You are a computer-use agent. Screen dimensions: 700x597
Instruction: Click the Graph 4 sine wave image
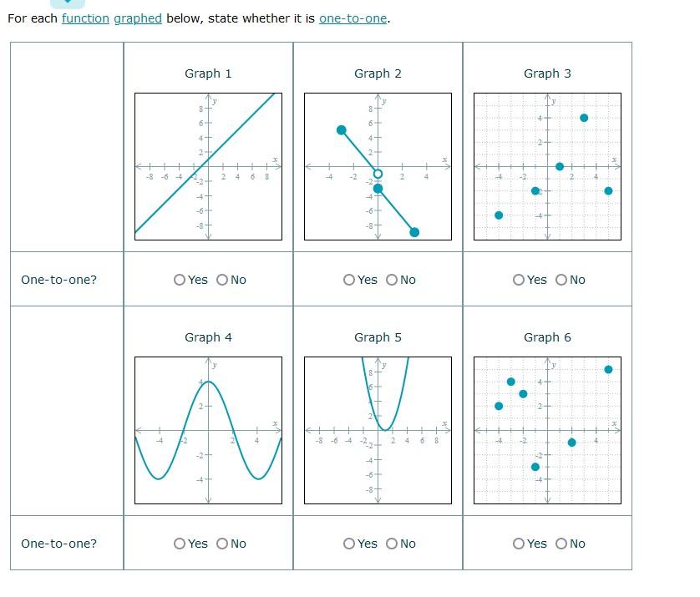[x=208, y=429]
